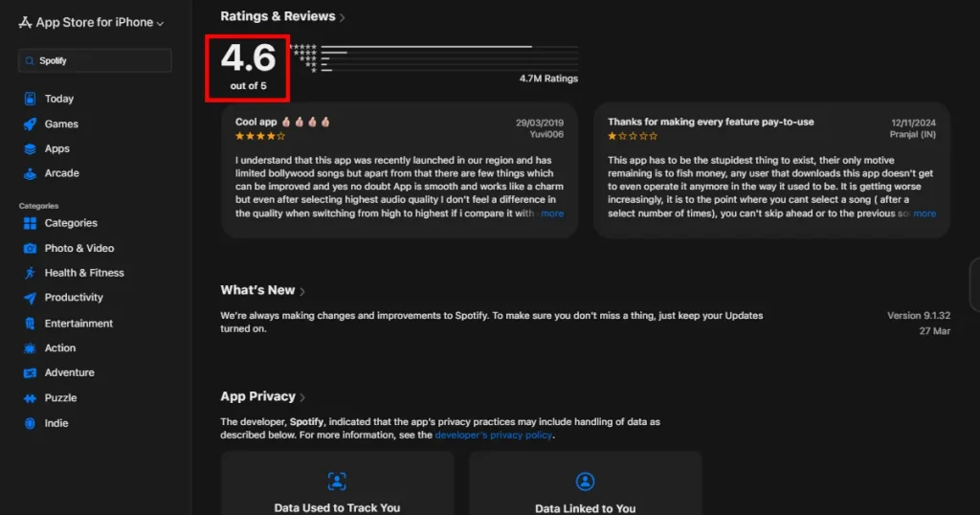
Task: Click the Puzzle piece icon
Action: pyautogui.click(x=30, y=398)
